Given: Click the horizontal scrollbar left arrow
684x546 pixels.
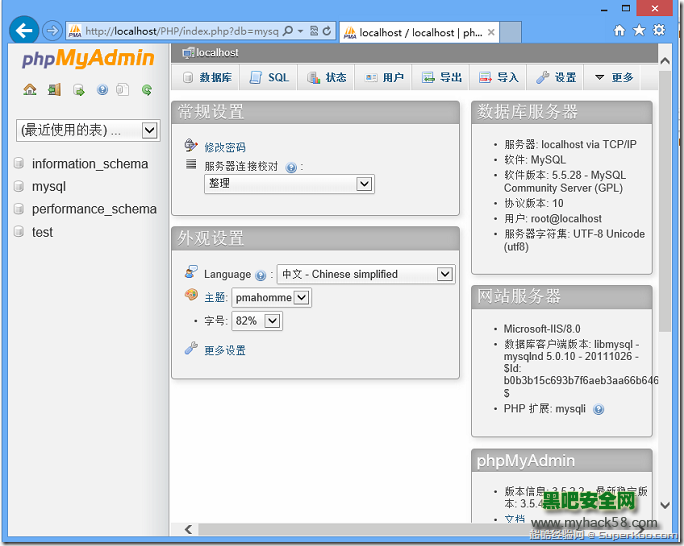Looking at the screenshot, I should click(188, 529).
